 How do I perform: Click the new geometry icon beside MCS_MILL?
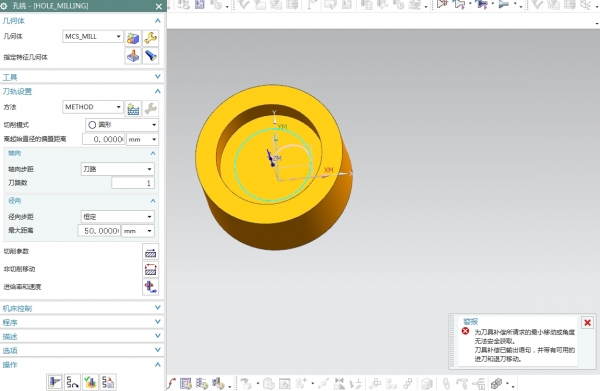point(133,38)
